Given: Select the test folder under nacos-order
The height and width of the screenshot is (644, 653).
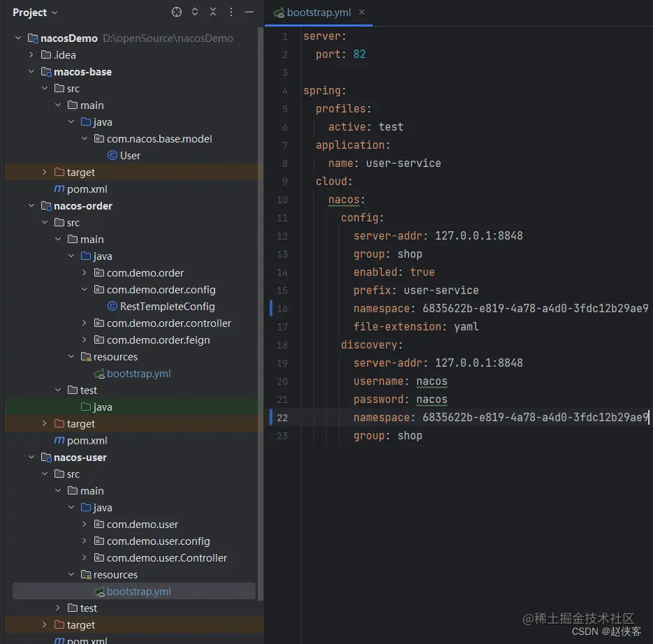Looking at the screenshot, I should (x=88, y=390).
